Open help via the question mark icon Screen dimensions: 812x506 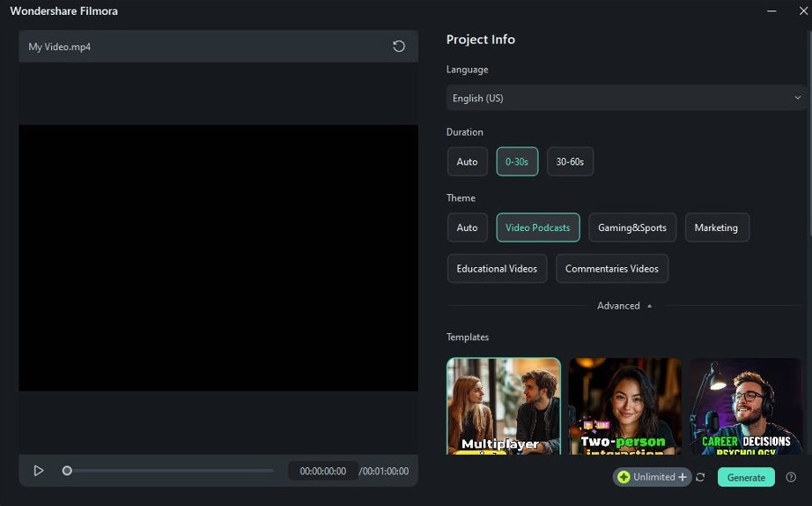(x=791, y=477)
